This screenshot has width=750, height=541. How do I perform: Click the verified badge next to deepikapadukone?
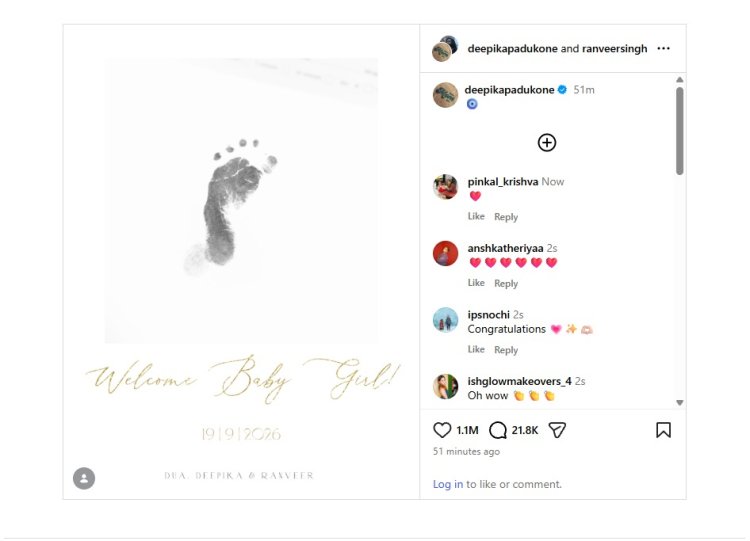[562, 89]
